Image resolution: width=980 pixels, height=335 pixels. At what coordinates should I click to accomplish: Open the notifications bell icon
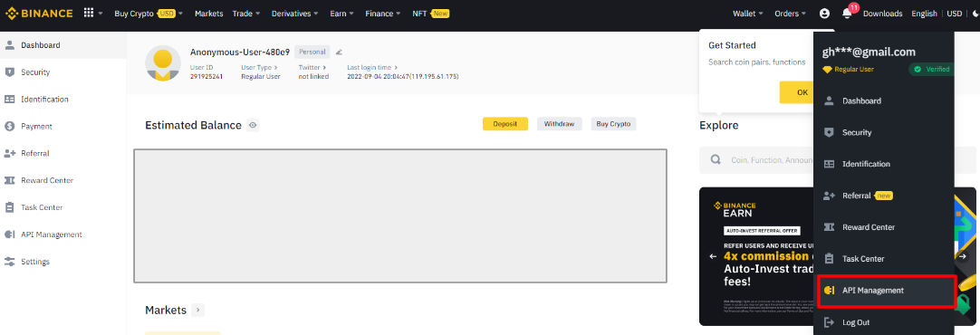(x=847, y=13)
